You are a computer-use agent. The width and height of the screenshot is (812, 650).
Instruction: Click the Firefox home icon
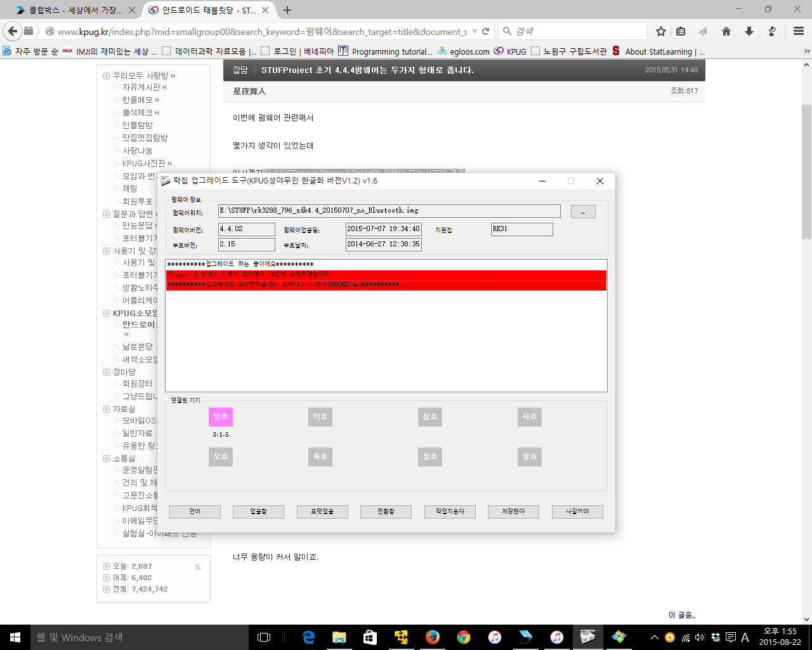(x=726, y=31)
